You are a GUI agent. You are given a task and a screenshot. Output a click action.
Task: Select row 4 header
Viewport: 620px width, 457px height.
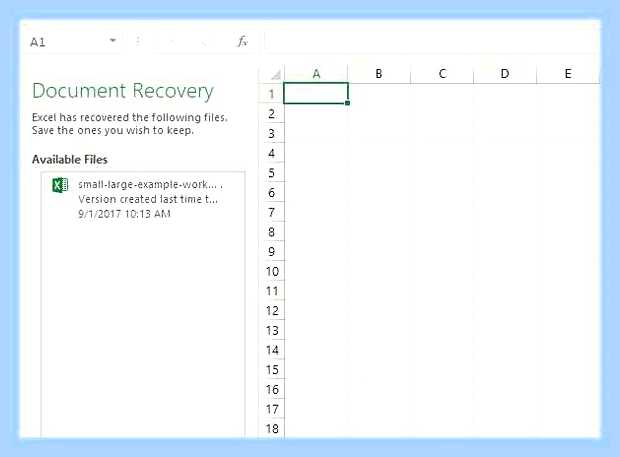271,153
